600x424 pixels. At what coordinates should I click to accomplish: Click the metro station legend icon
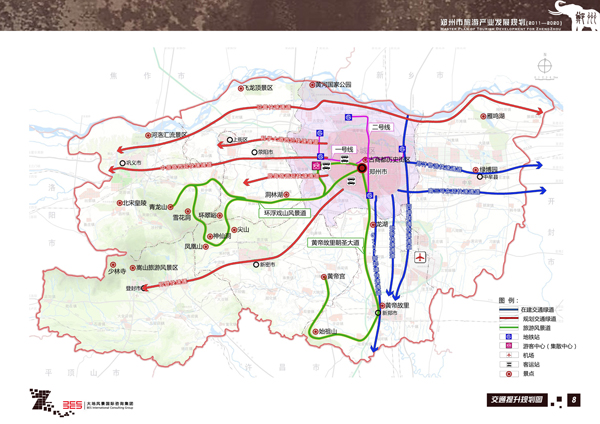[509, 337]
